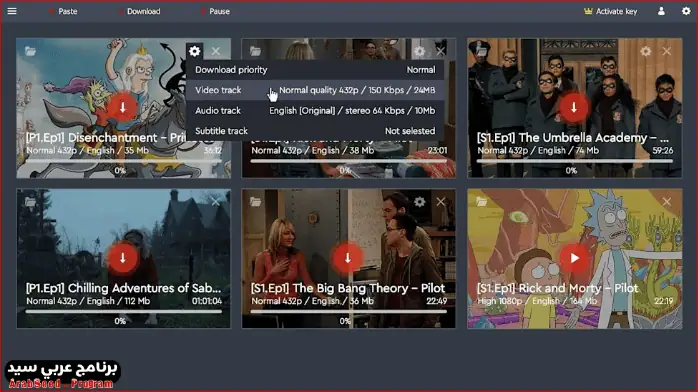
Task: Open folder icon on Disenchantment card
Action: [30, 51]
